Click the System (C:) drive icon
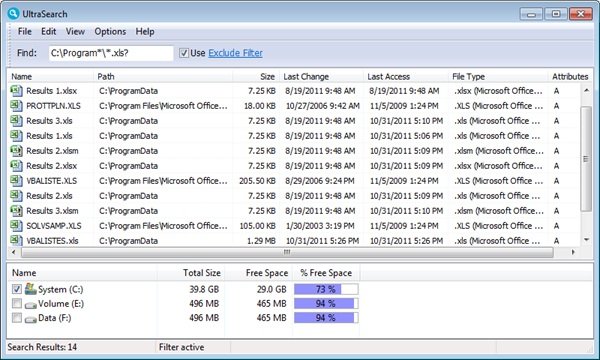 [x=31, y=289]
